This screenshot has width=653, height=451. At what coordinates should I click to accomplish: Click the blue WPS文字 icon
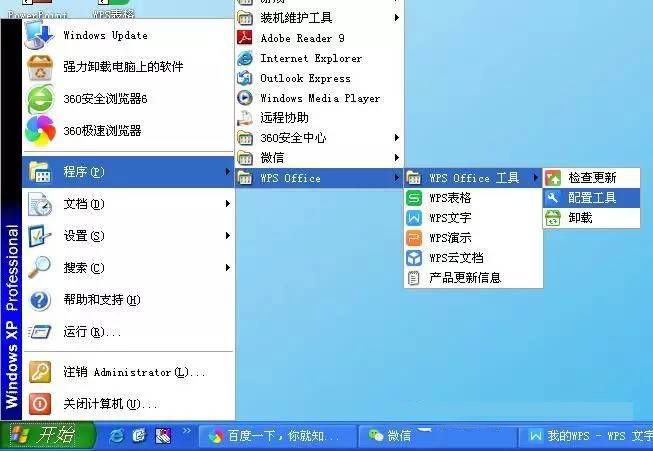414,218
